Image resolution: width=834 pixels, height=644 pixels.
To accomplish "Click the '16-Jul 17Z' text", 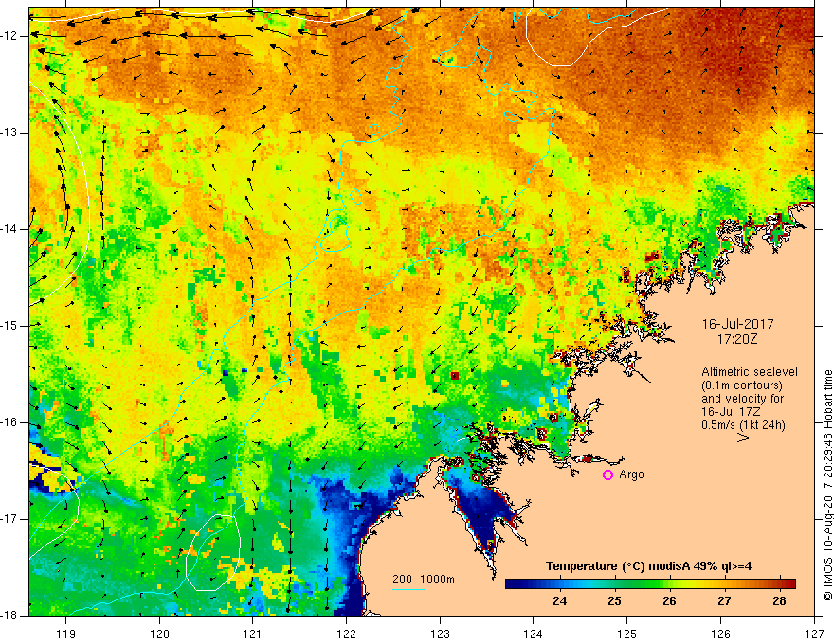I will click(x=731, y=412).
